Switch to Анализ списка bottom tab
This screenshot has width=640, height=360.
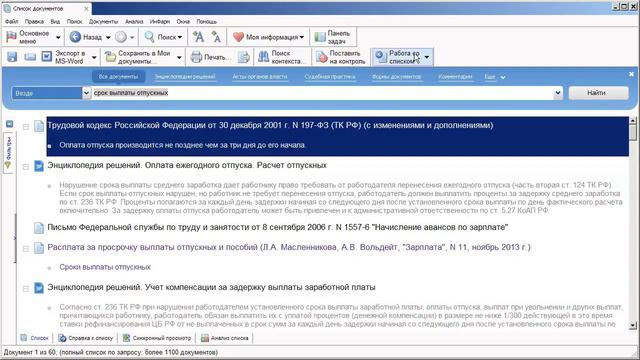tap(225, 338)
